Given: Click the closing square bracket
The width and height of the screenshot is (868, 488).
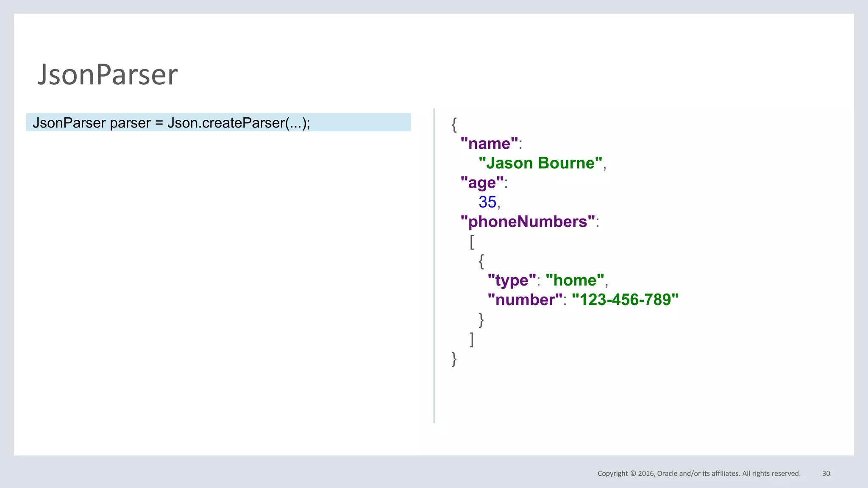Looking at the screenshot, I should coord(472,339).
